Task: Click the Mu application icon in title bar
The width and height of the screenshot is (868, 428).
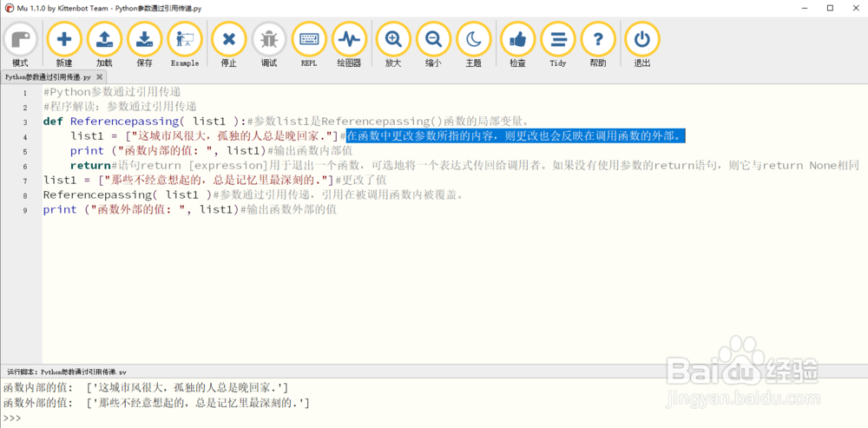Action: (9, 8)
